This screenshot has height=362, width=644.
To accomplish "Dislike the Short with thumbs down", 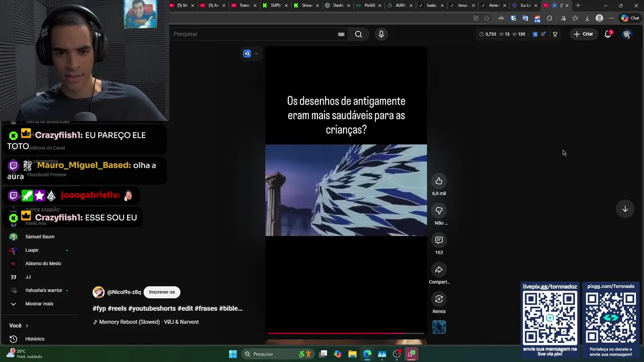I will click(x=439, y=211).
